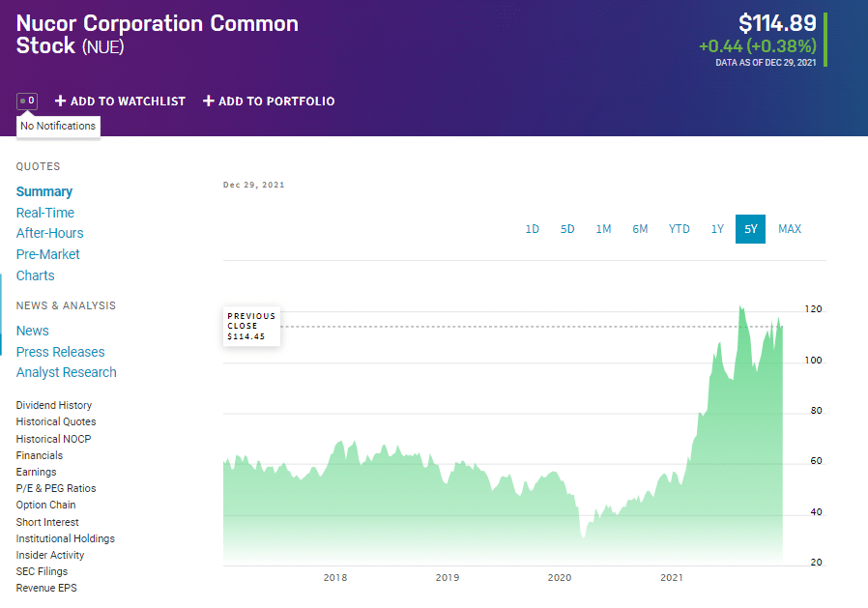This screenshot has width=868, height=608.
Task: Open Historical Quotes page
Action: tap(56, 422)
